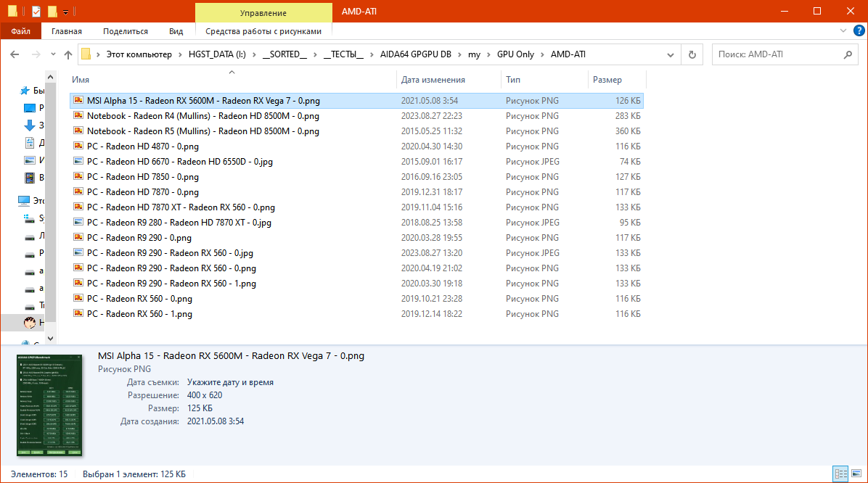868x483 pixels.
Task: Go up one folder level
Action: [x=68, y=54]
